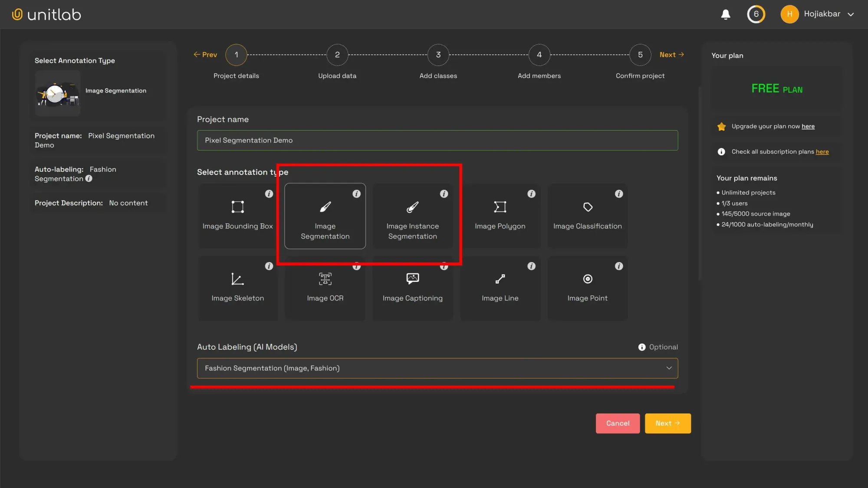Expand the Hojiakbar account menu
Viewport: 868px width, 488px height.
pyautogui.click(x=819, y=14)
